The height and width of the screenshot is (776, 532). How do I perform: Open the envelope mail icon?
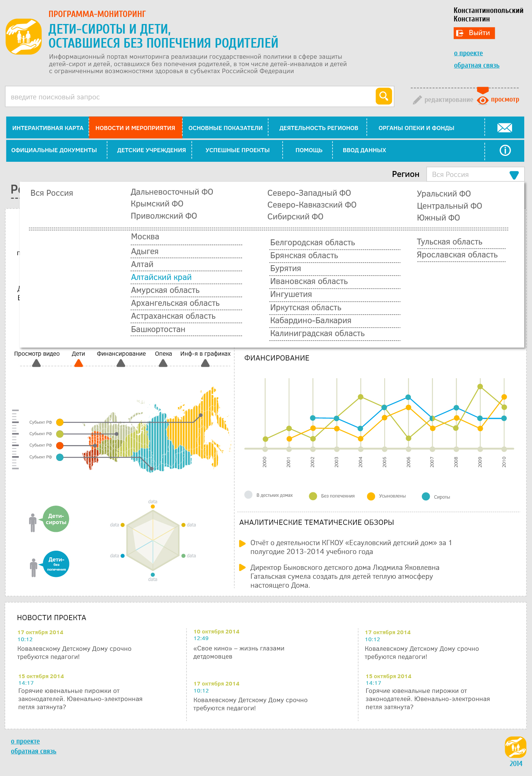pyautogui.click(x=504, y=128)
